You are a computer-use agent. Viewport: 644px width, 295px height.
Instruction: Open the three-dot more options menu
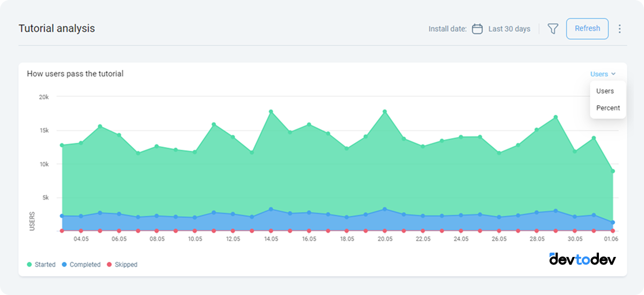[x=620, y=29]
